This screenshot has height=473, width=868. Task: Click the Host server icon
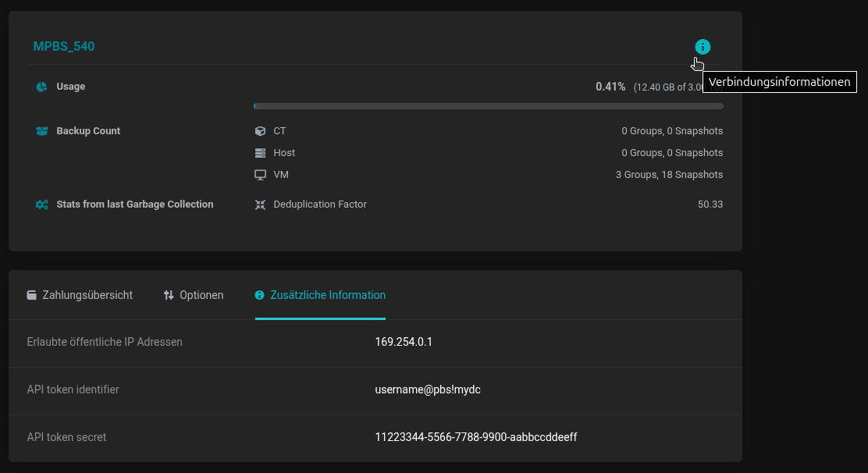pyautogui.click(x=261, y=153)
